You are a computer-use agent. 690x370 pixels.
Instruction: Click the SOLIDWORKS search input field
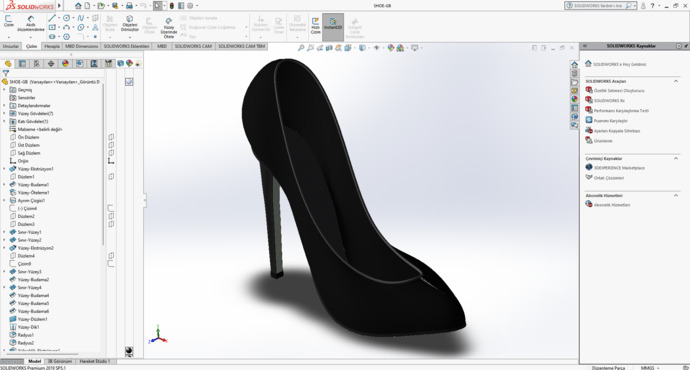[x=599, y=6]
